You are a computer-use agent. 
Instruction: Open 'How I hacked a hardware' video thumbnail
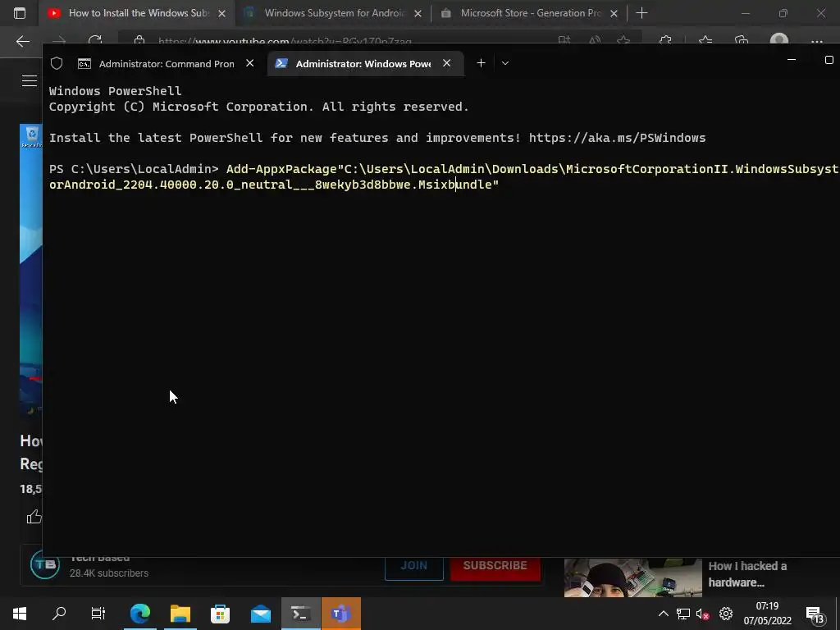coord(632,577)
